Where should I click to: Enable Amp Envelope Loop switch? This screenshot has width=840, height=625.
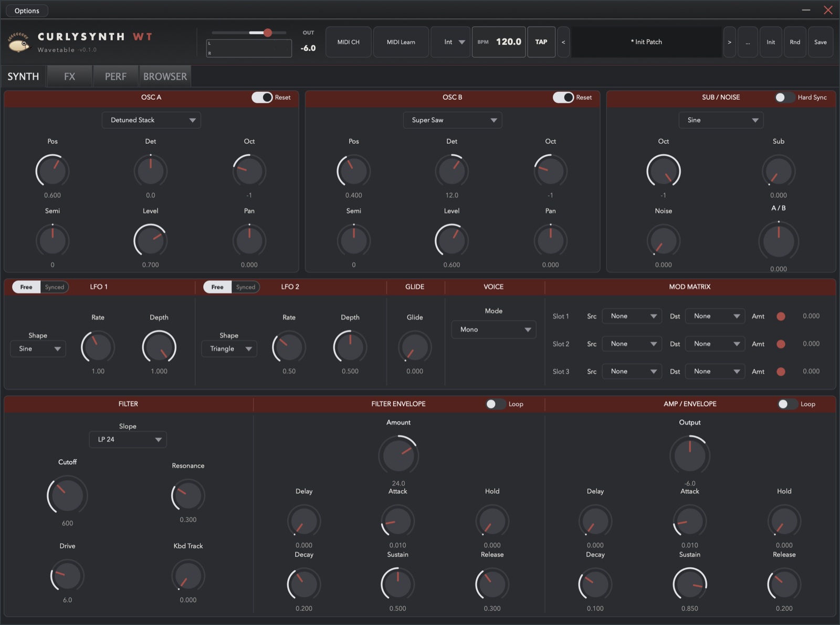(x=787, y=404)
